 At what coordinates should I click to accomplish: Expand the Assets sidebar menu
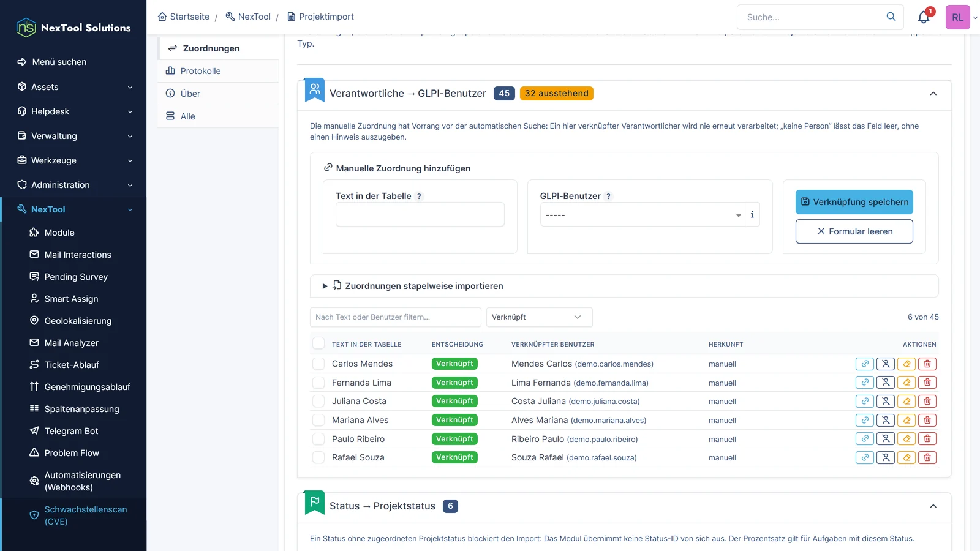73,87
